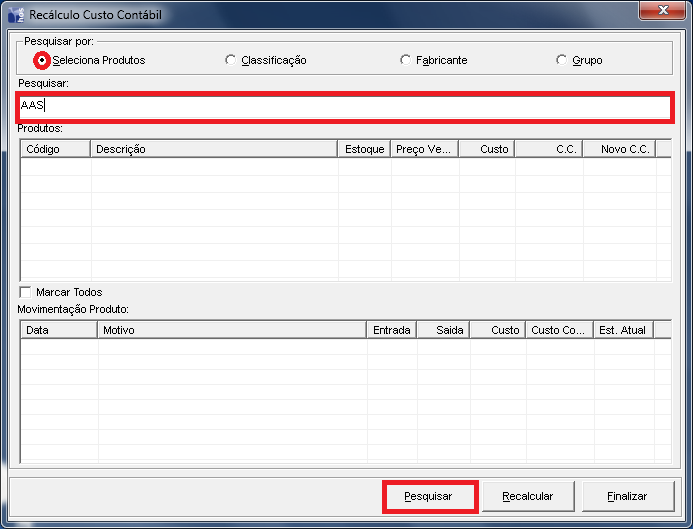Click the Est. Atual column header
693x529 pixels.
tap(622, 330)
